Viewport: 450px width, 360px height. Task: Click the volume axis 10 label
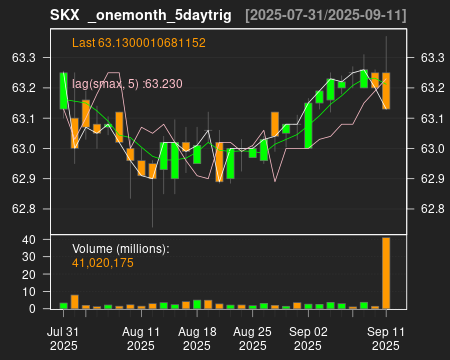29,292
